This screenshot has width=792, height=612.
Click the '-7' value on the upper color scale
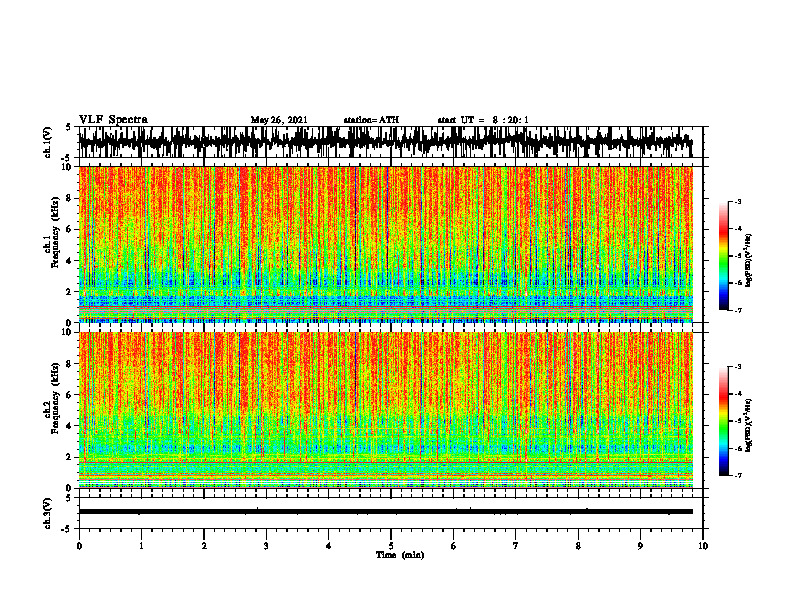(x=737, y=310)
